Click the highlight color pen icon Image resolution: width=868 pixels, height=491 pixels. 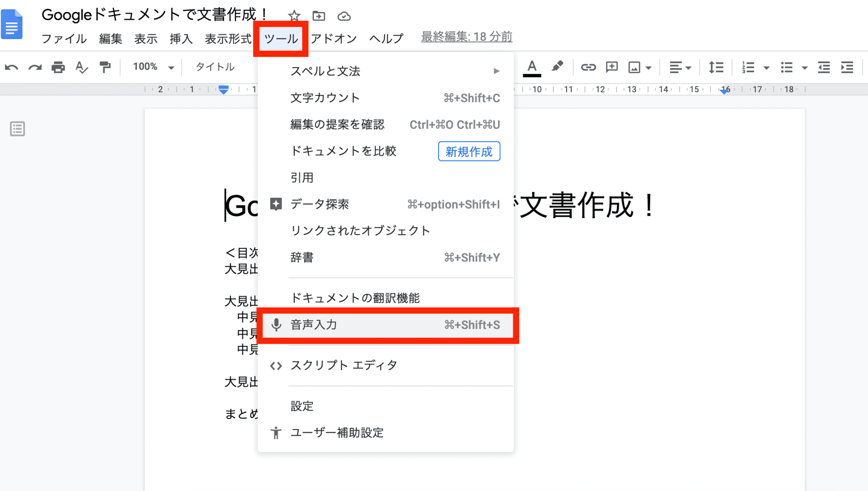click(x=557, y=67)
